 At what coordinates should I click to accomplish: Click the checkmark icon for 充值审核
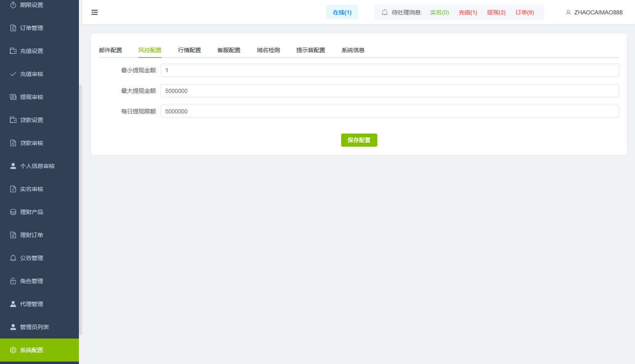13,74
